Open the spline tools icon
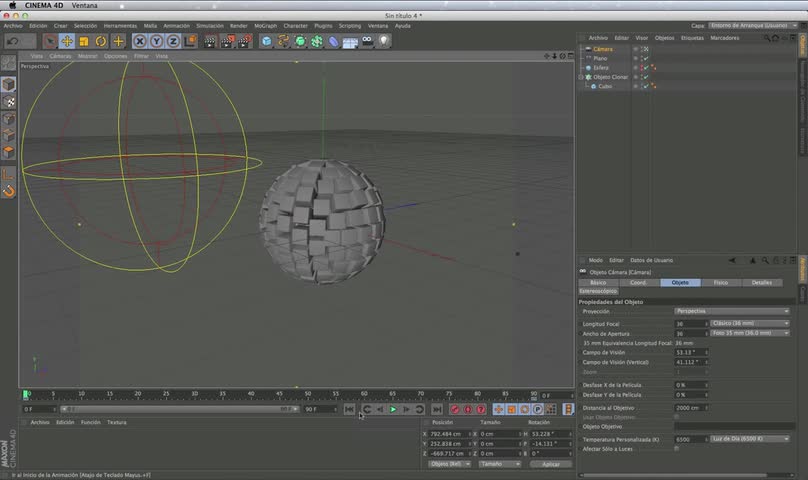This screenshot has height=480, width=808. coord(283,41)
